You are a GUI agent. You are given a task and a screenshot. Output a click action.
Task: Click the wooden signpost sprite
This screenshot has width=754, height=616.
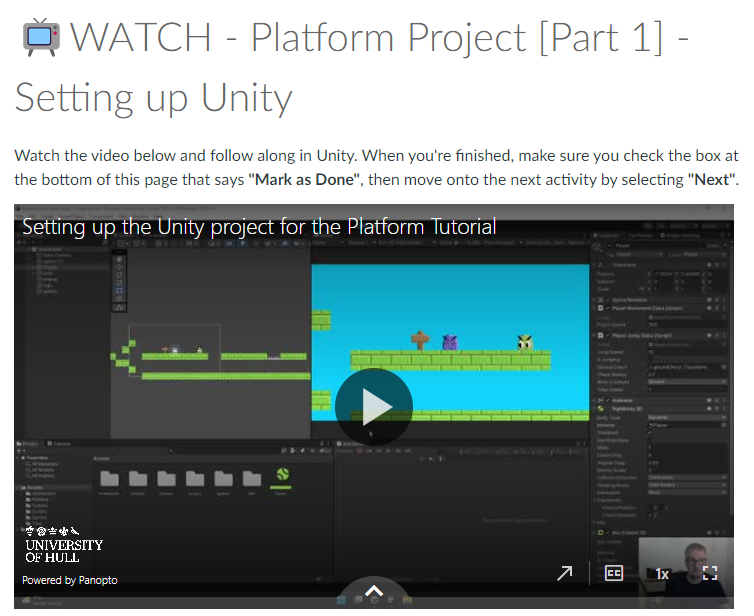click(x=420, y=341)
